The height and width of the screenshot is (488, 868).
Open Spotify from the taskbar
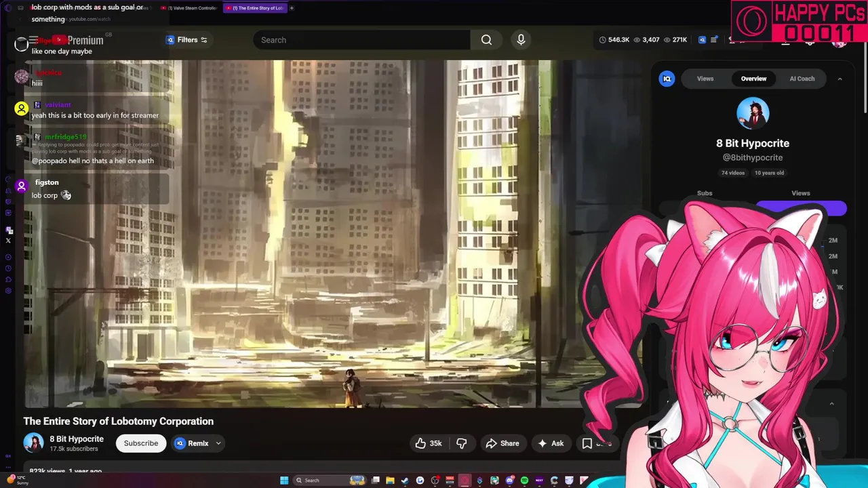[524, 481]
